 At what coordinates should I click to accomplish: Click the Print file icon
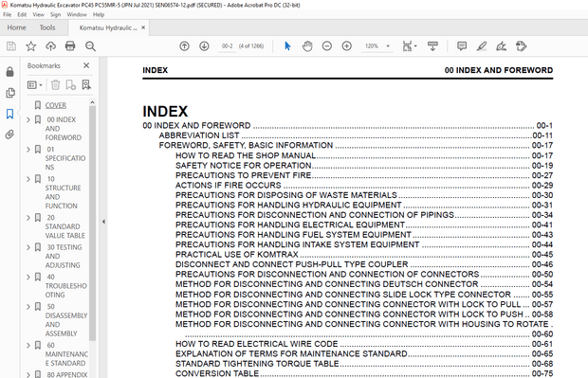(70, 46)
